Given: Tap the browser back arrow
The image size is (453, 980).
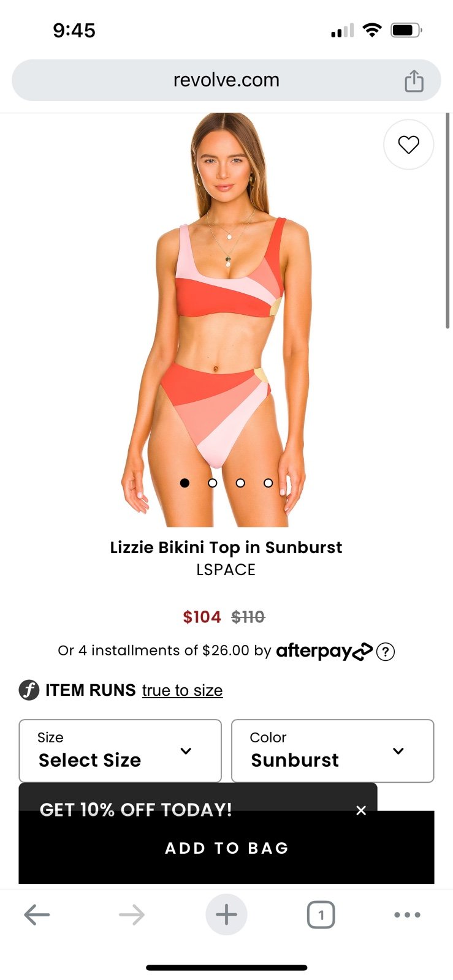Looking at the screenshot, I should (x=37, y=915).
